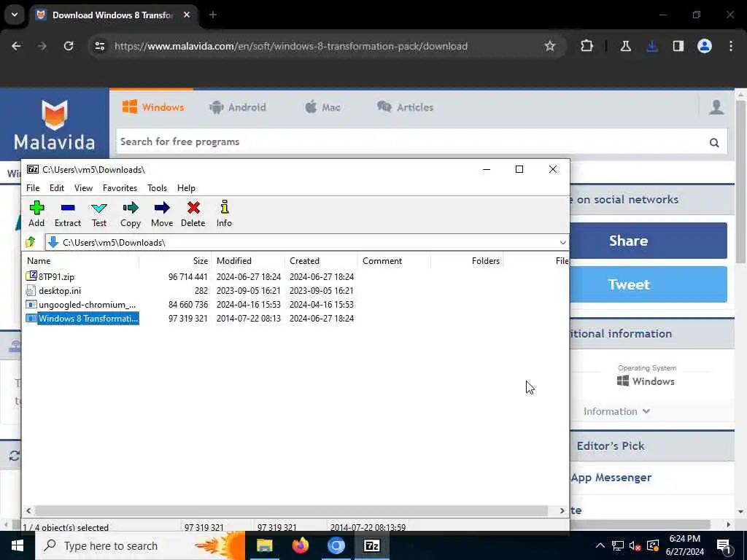Toggle the Chrome side panel icon
747x560 pixels.
(678, 46)
